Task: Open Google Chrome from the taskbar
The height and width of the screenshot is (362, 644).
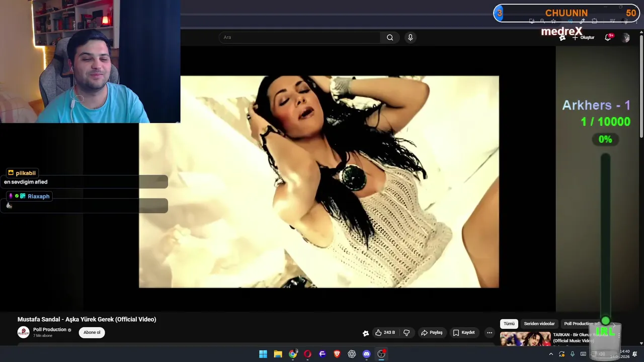Action: click(293, 354)
